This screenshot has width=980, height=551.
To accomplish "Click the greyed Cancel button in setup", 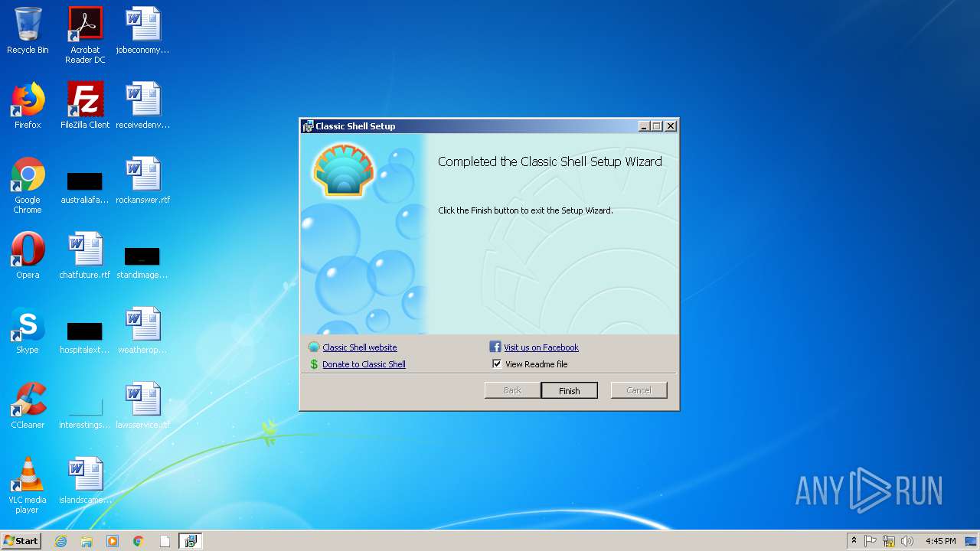I will pyautogui.click(x=639, y=390).
